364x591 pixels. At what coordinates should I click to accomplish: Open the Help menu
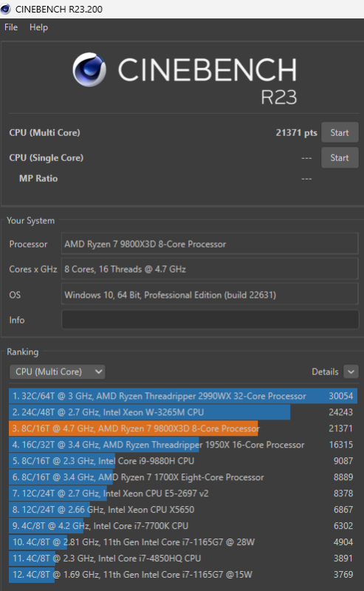(x=39, y=27)
